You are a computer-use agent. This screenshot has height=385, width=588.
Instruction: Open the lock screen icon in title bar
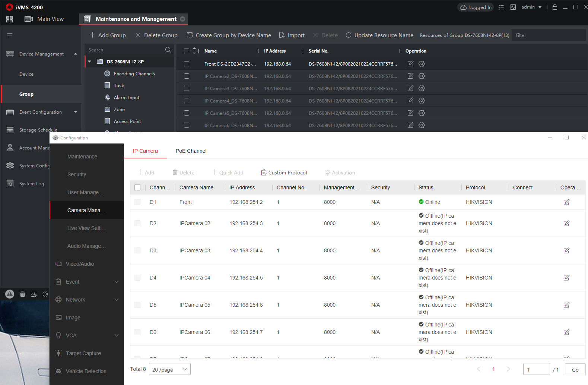click(x=555, y=7)
